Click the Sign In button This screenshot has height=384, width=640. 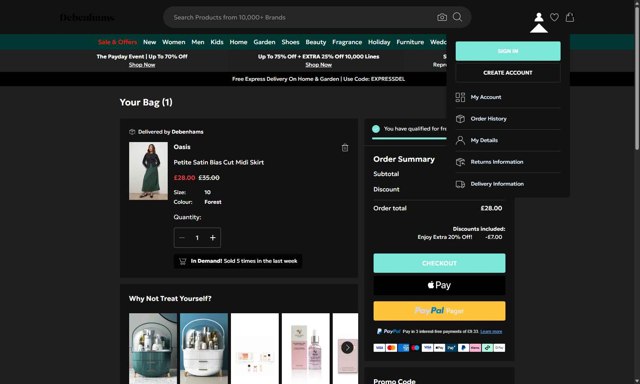pyautogui.click(x=508, y=51)
